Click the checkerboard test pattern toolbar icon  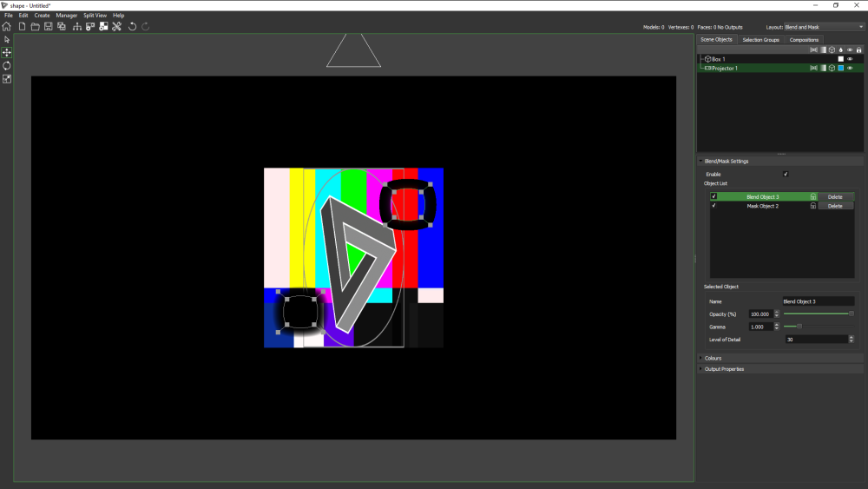click(x=103, y=27)
